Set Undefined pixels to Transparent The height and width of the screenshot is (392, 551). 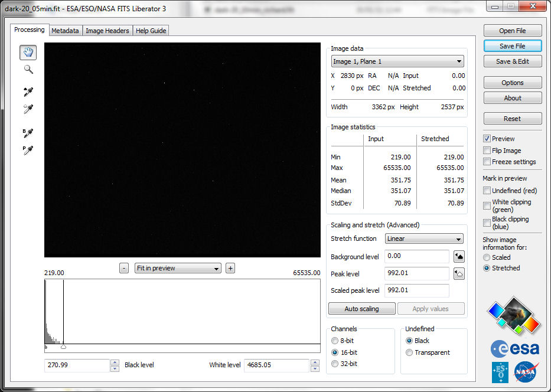coord(409,352)
